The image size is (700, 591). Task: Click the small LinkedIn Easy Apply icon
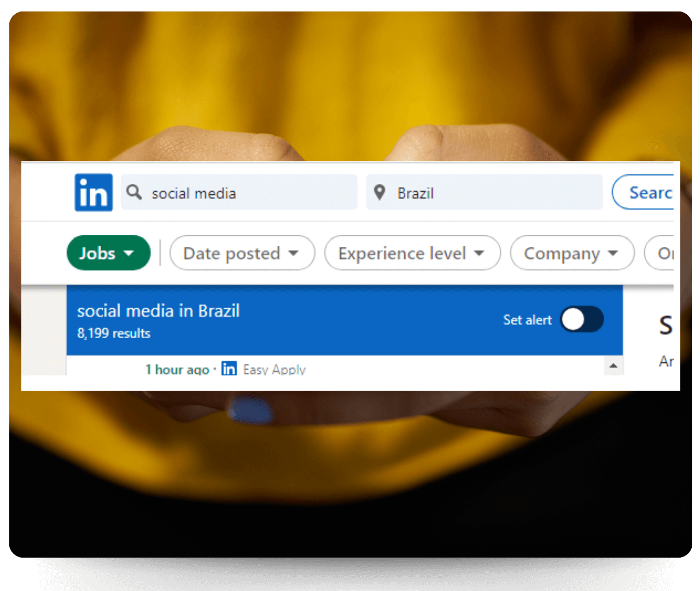(x=229, y=369)
